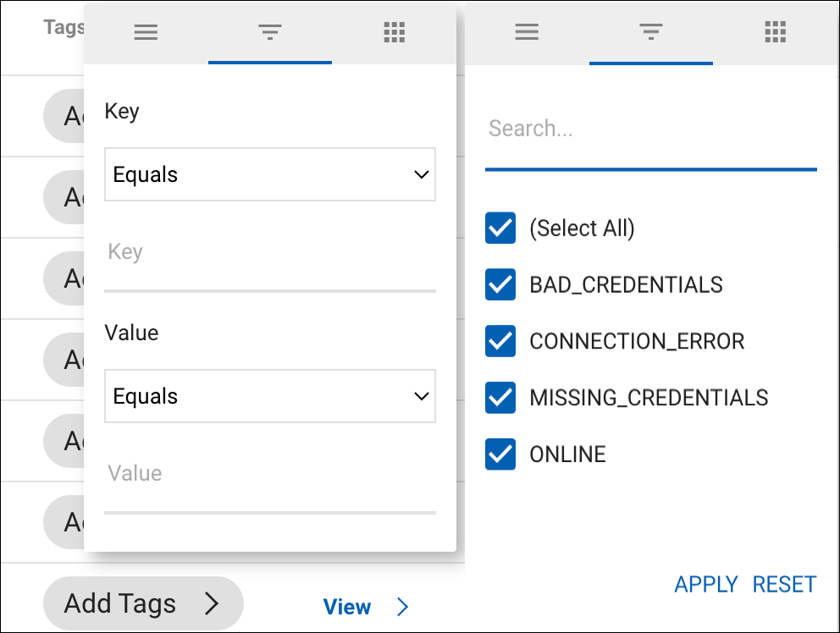
Task: Toggle the BAD_CREDENTIALS checkbox
Action: (500, 284)
